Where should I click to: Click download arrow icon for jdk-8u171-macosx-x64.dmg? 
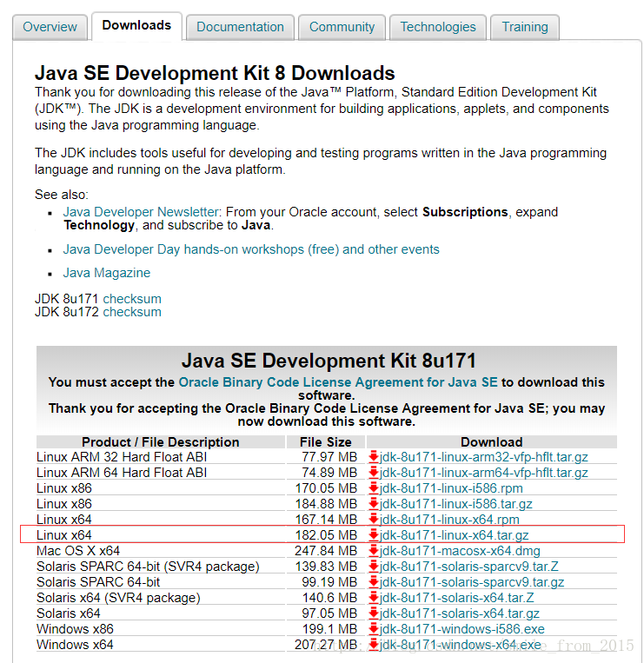click(x=374, y=551)
